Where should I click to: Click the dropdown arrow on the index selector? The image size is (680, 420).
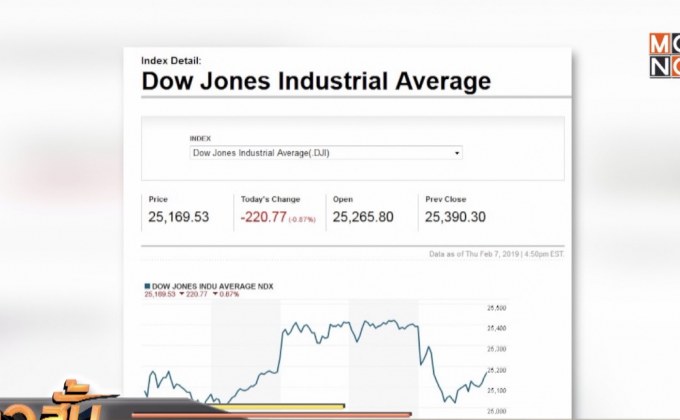coord(457,153)
